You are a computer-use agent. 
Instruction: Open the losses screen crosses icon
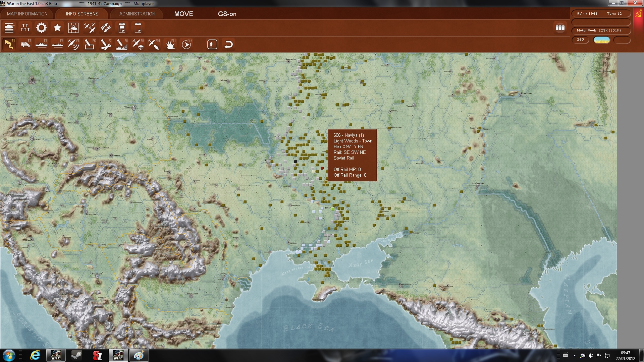click(x=25, y=28)
